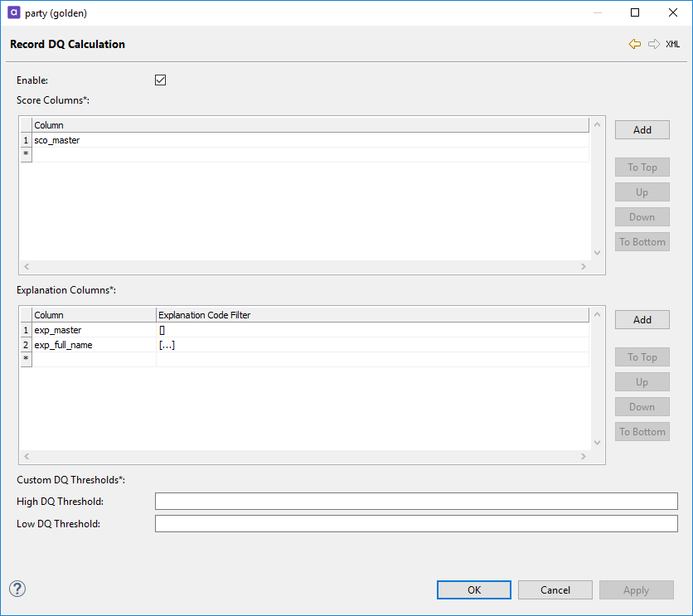Add a new explanation column
The height and width of the screenshot is (616, 693).
[x=642, y=320]
